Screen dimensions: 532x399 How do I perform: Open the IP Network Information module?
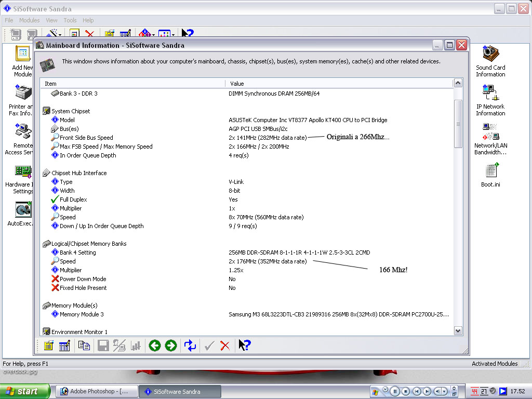pyautogui.click(x=490, y=100)
